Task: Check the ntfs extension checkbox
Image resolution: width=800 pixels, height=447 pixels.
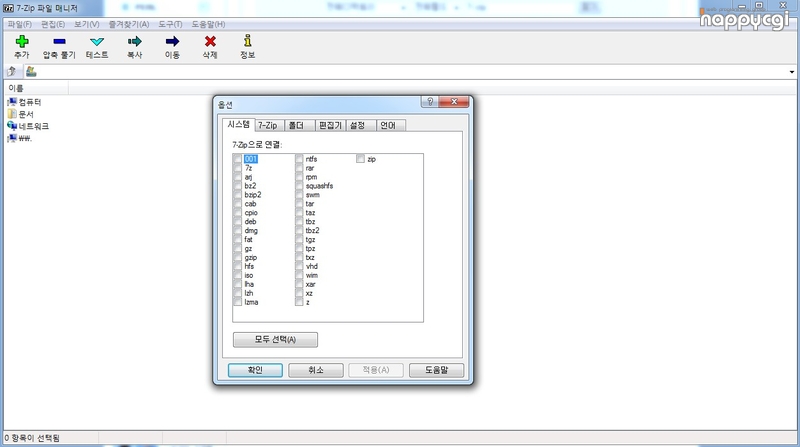Action: (299, 159)
